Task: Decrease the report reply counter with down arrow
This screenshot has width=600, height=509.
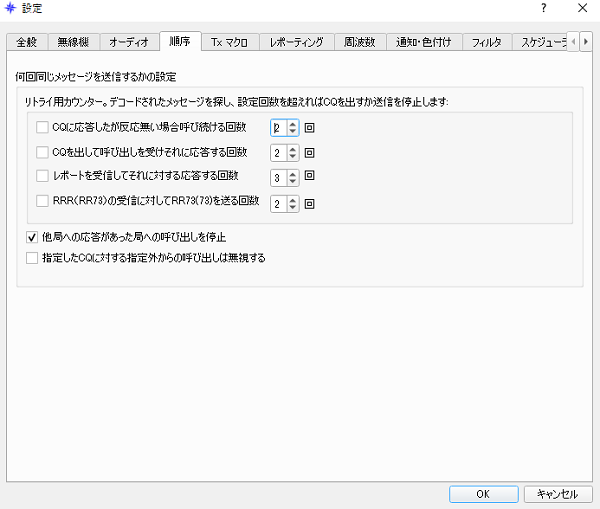Action: 292,182
